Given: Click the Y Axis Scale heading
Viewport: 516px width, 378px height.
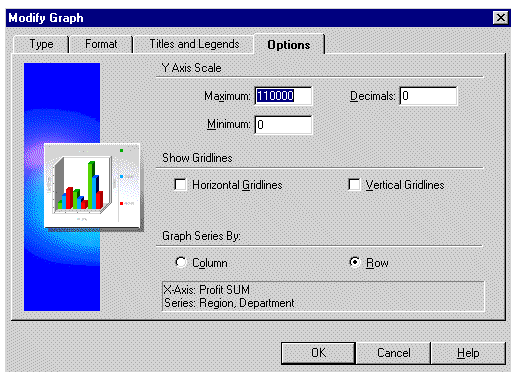Looking at the screenshot, I should pos(191,68).
